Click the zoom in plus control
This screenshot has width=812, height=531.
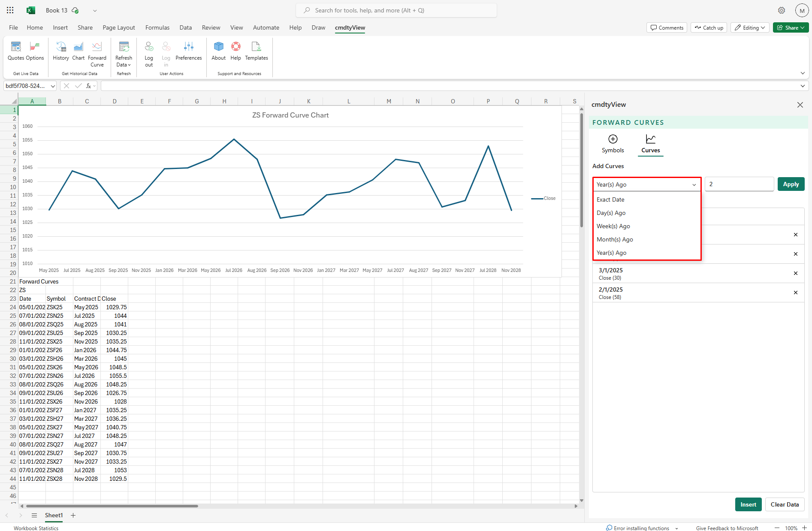pos(804,528)
